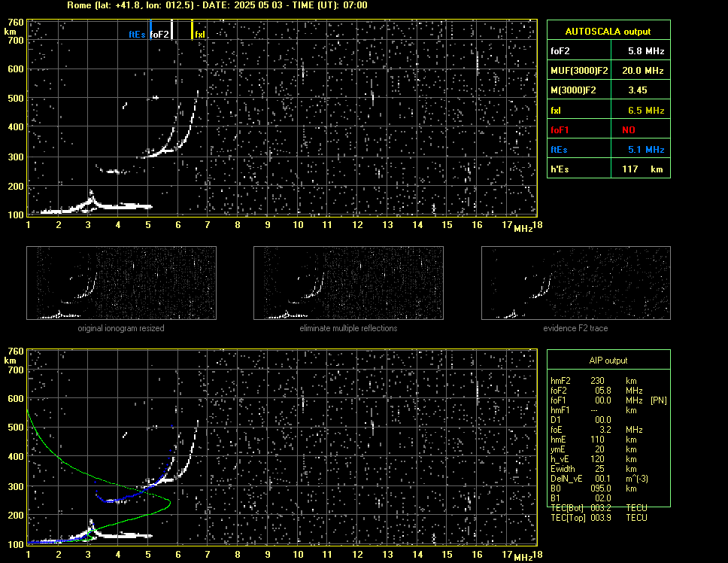
Task: Click the TEC[Bot] 003.2 TECU row
Action: point(599,508)
